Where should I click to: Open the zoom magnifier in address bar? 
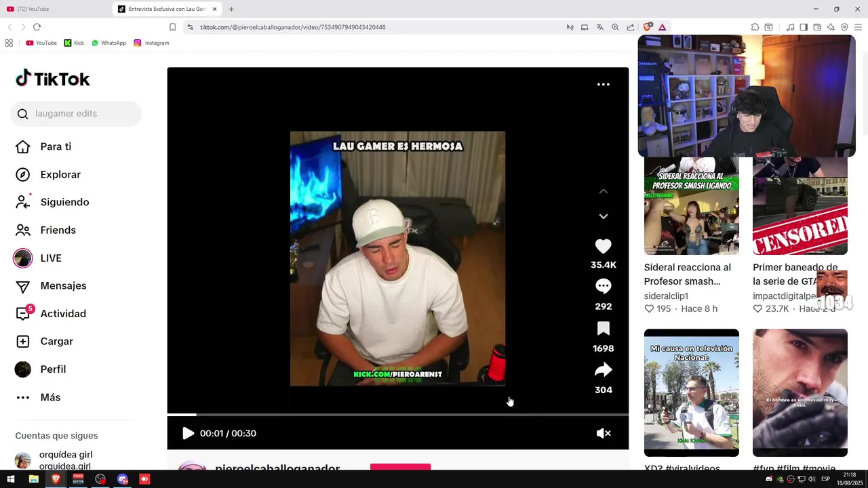[615, 27]
